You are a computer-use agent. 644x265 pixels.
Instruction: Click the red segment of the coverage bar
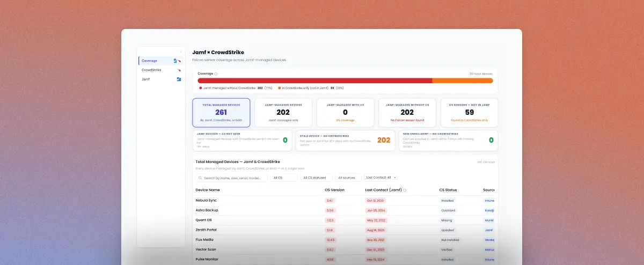[315, 80]
